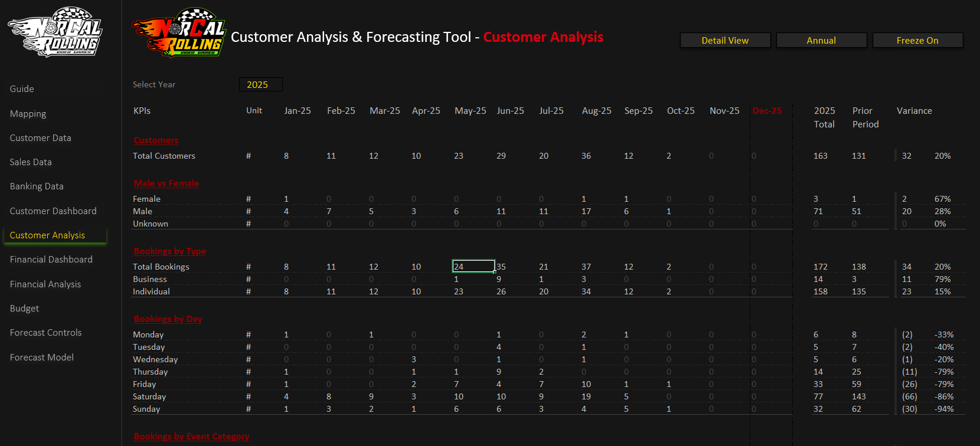This screenshot has width=980, height=446.
Task: Click the Bookings by Type heading
Action: click(x=169, y=251)
